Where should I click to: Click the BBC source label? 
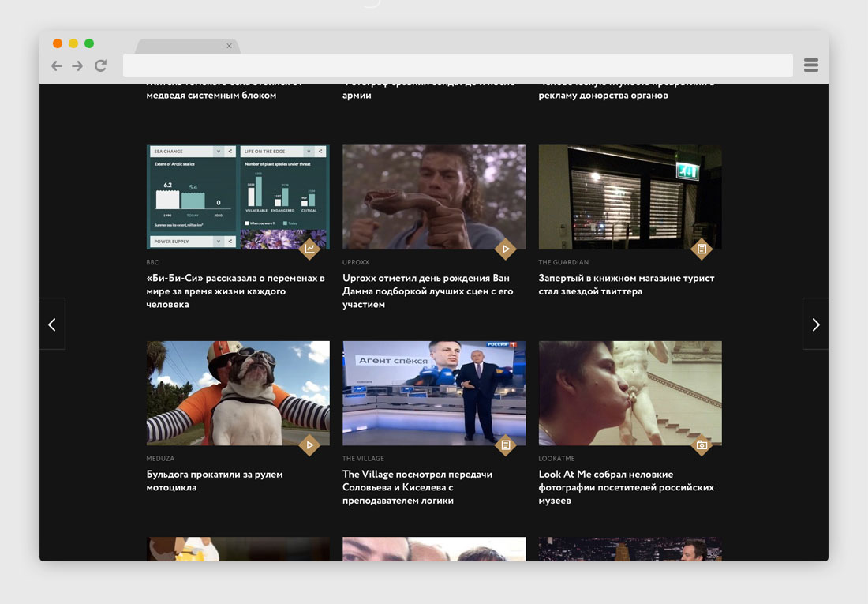153,262
